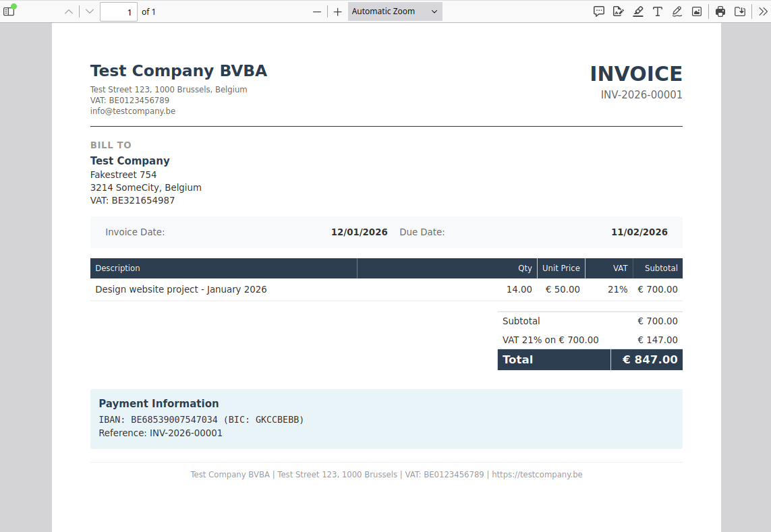Image resolution: width=771 pixels, height=532 pixels.
Task: Click payment Reference: INV-2026-00001 line
Action: point(161,433)
